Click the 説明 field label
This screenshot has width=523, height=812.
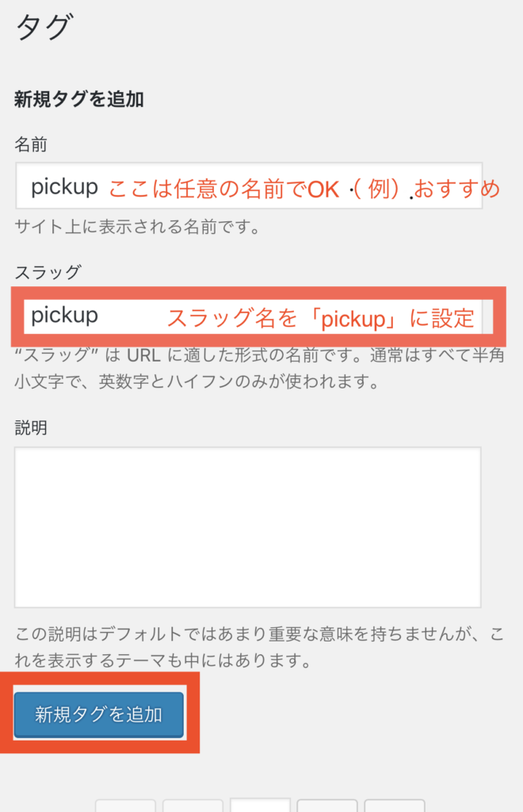pyautogui.click(x=31, y=427)
